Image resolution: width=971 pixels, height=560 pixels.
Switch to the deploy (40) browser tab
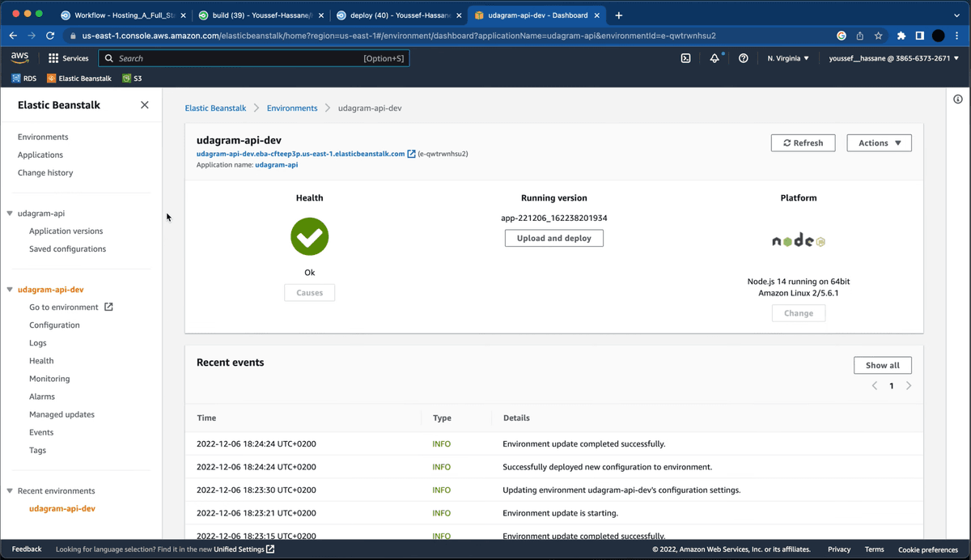coord(401,14)
